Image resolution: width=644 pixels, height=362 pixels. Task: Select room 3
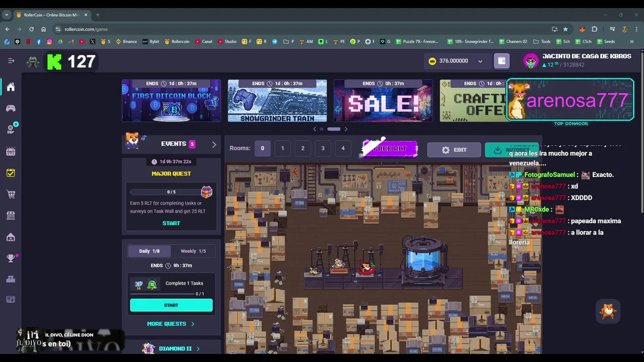pyautogui.click(x=323, y=148)
